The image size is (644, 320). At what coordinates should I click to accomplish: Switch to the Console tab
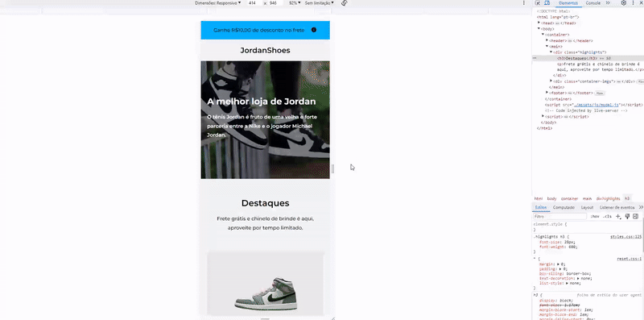click(x=592, y=3)
